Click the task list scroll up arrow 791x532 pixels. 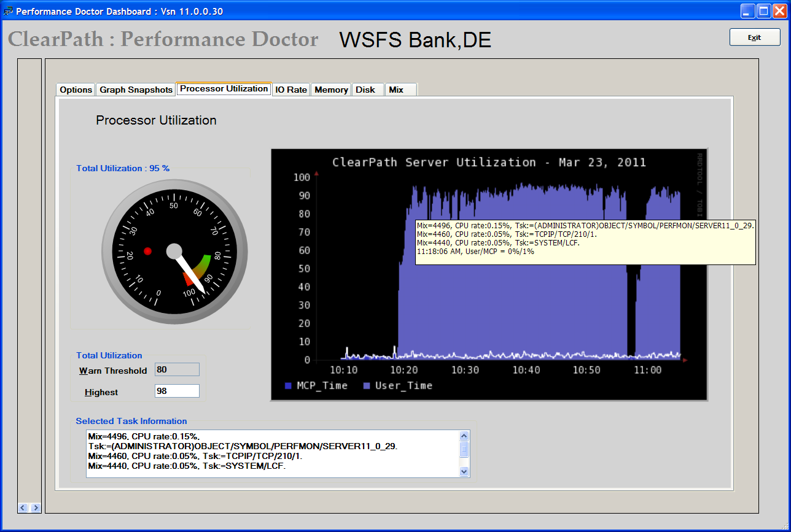point(464,436)
